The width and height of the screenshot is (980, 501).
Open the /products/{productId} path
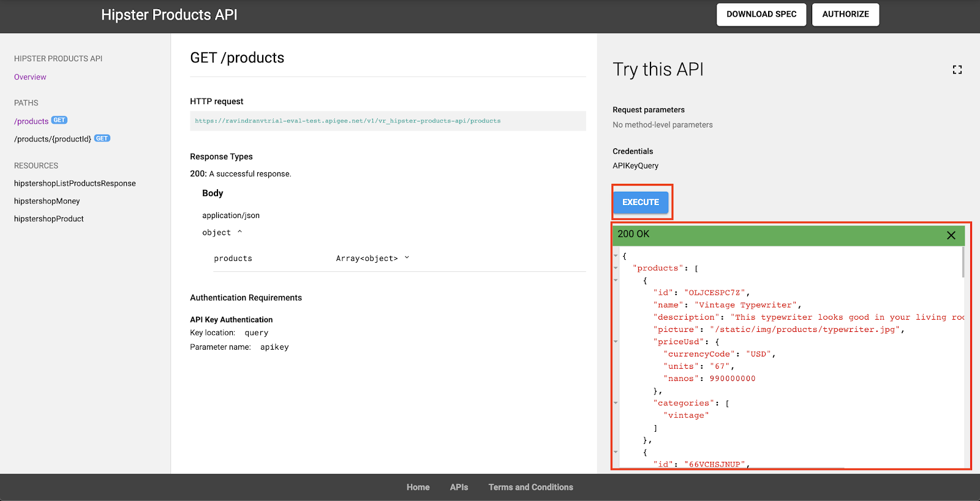pyautogui.click(x=53, y=139)
